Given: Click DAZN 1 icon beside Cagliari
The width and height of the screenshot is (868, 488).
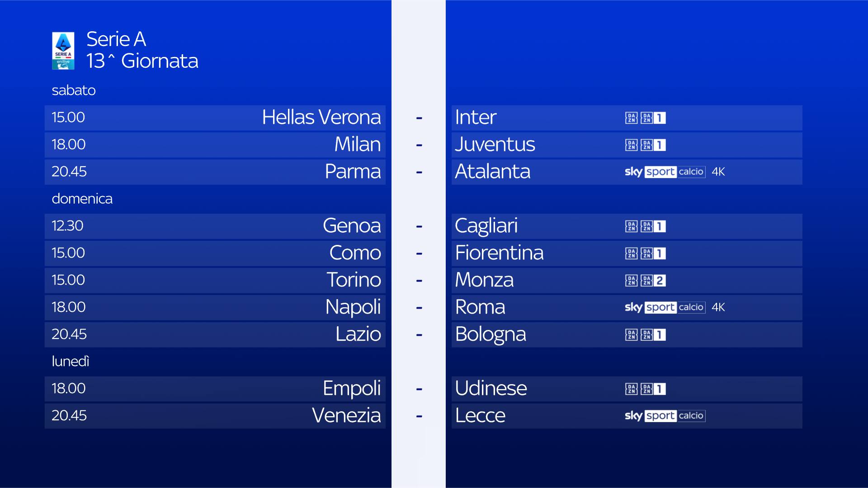Looking at the screenshot, I should [x=653, y=226].
